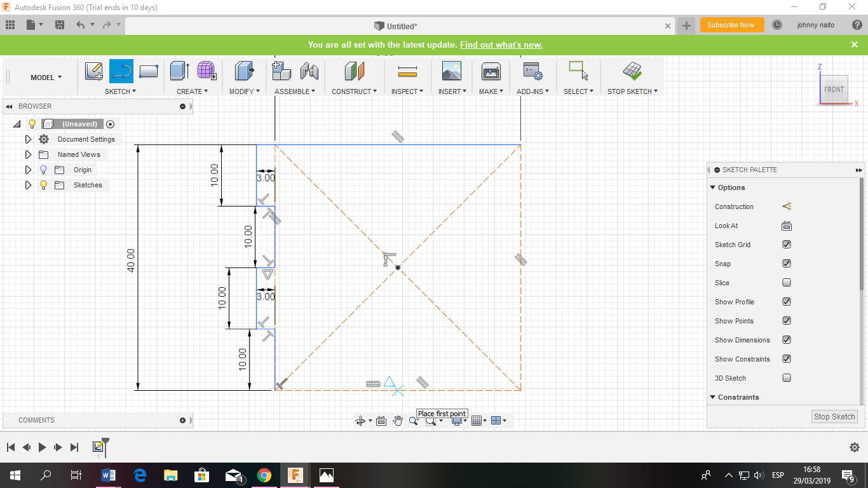
Task: Click the Undo arrow icon
Action: [81, 25]
